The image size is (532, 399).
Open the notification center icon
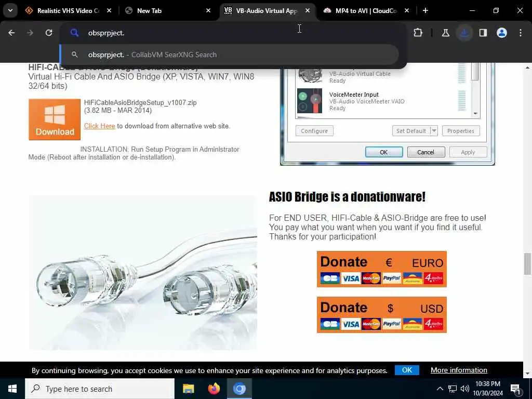pyautogui.click(x=516, y=389)
